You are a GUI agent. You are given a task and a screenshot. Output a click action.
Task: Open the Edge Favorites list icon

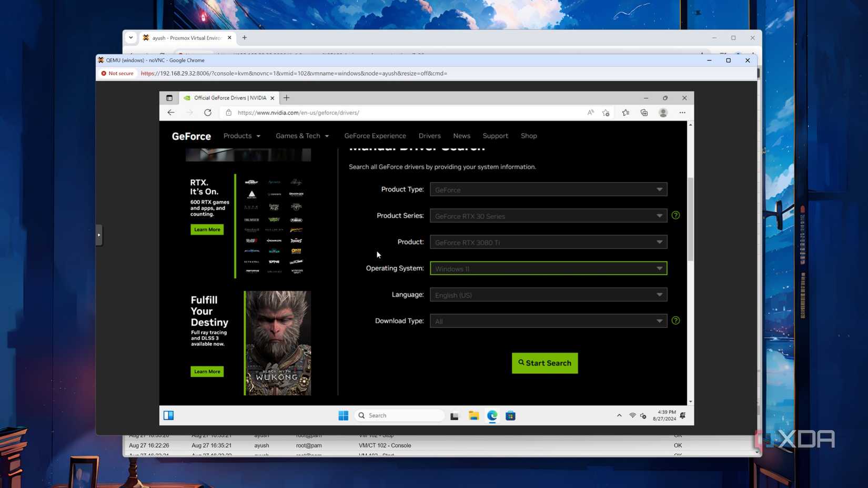(625, 113)
